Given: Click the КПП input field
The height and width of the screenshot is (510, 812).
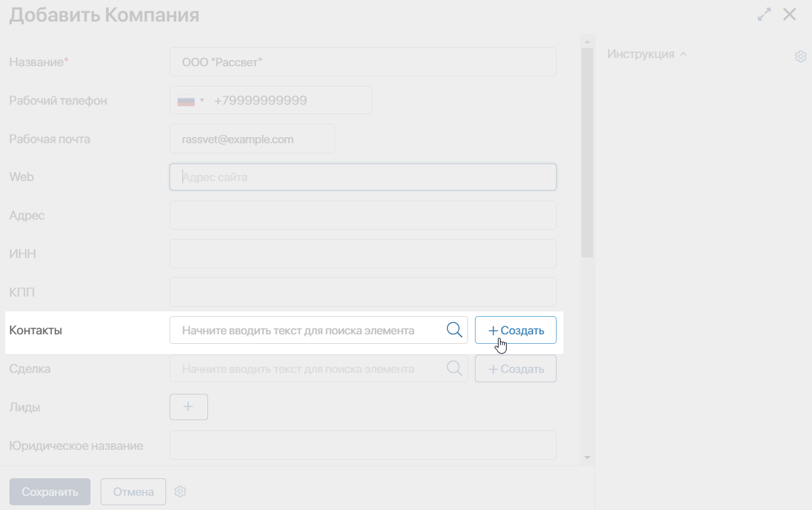Looking at the screenshot, I should click(x=363, y=292).
